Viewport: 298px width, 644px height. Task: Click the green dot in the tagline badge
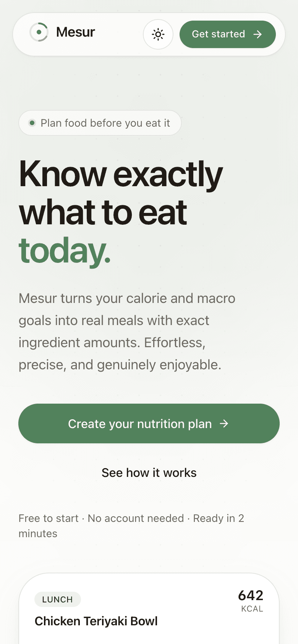coord(32,123)
